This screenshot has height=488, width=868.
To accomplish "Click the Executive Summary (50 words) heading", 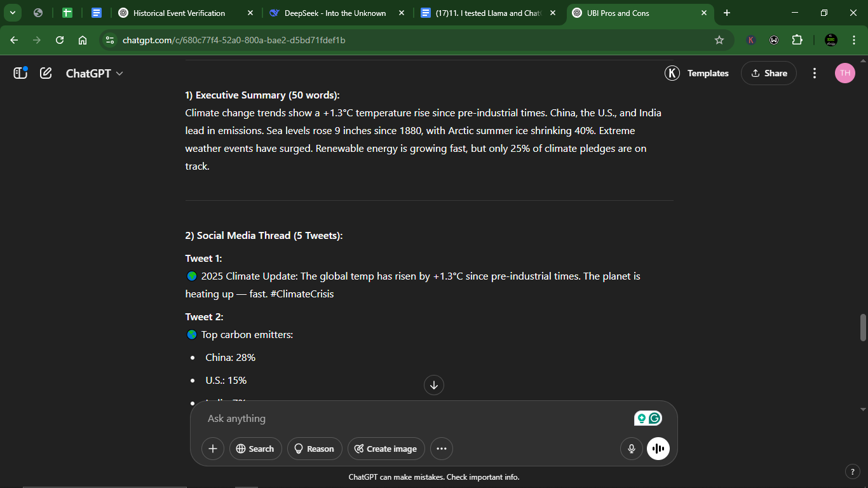I will tap(262, 95).
